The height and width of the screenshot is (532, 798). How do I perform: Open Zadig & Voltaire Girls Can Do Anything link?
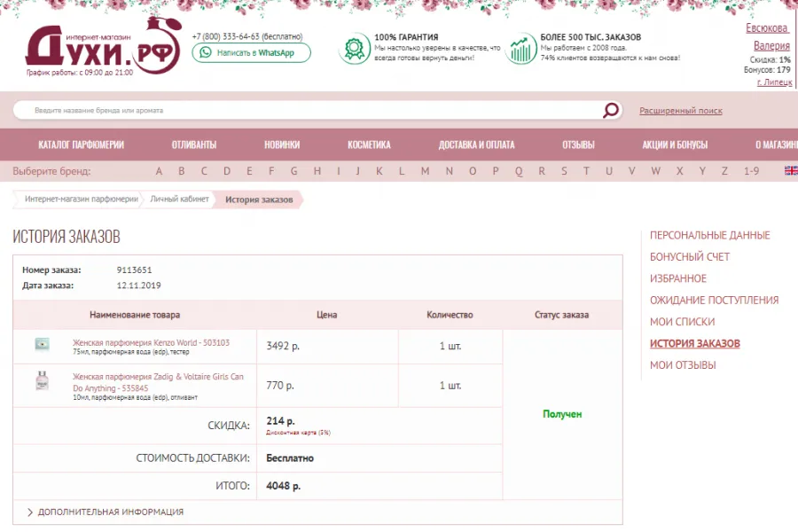(158, 382)
